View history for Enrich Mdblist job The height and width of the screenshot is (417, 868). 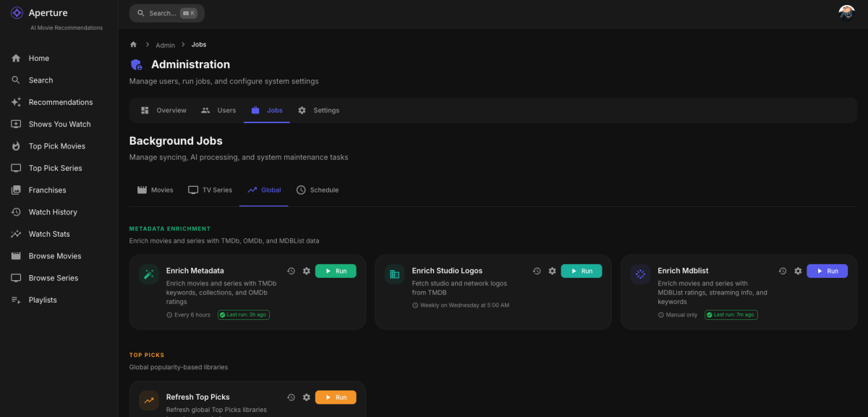[783, 271]
